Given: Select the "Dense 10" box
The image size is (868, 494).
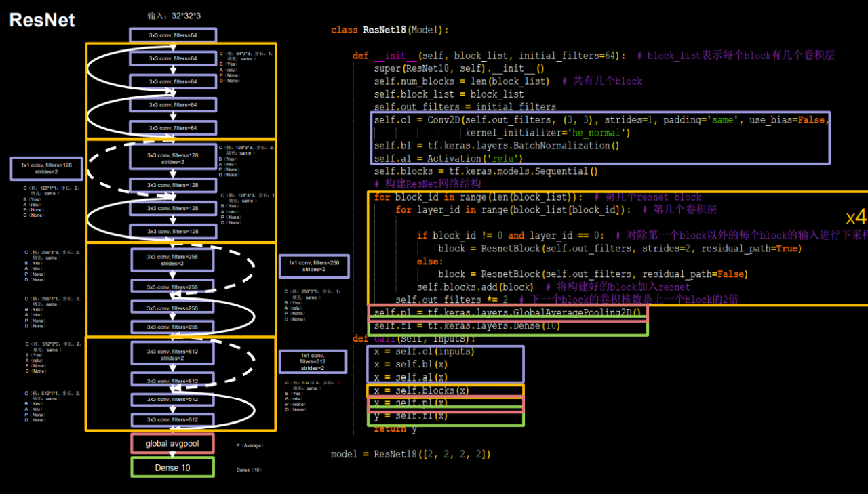Looking at the screenshot, I should pyautogui.click(x=172, y=468).
